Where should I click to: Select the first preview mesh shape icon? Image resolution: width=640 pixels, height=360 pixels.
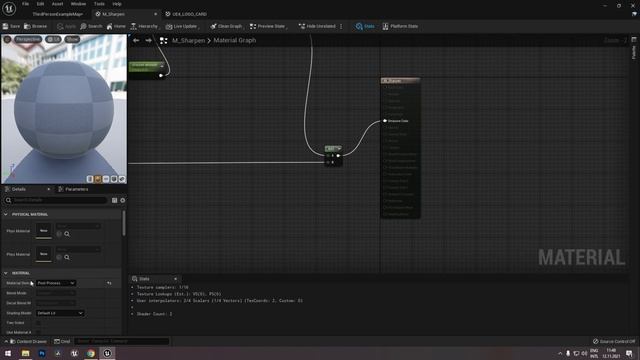pos(90,179)
